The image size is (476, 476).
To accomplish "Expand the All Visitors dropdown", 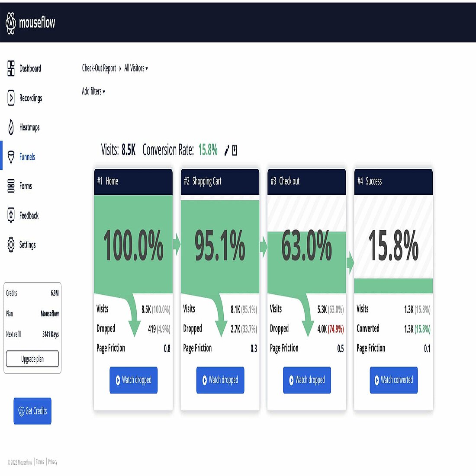I will pos(135,68).
